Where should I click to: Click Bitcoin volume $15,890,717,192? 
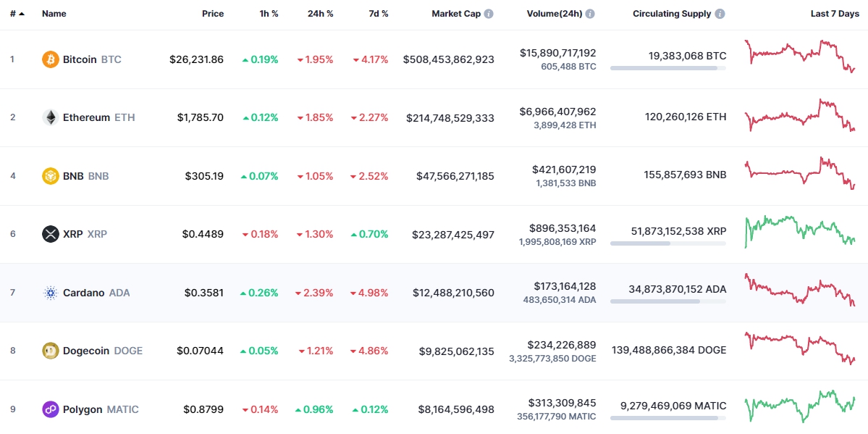558,53
